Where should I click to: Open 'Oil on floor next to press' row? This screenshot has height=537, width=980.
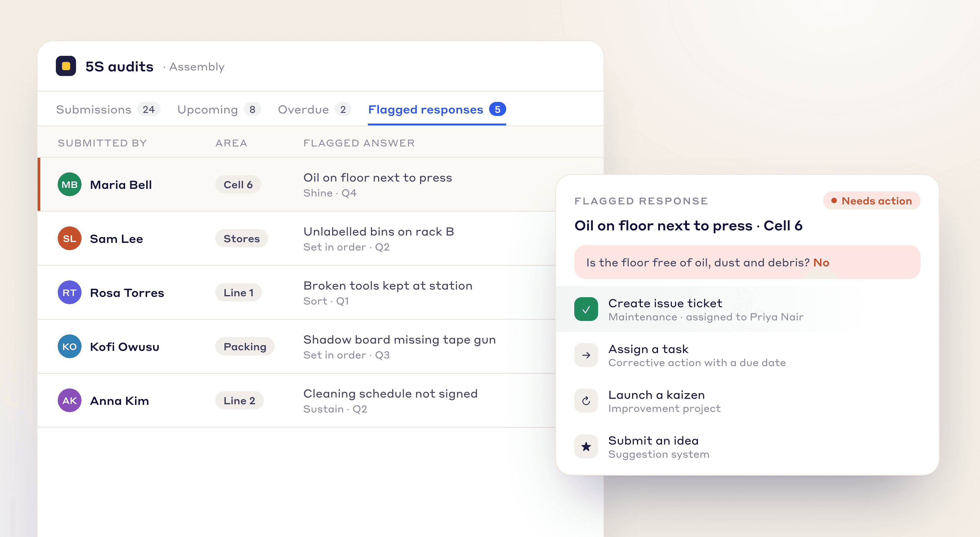[x=297, y=185]
